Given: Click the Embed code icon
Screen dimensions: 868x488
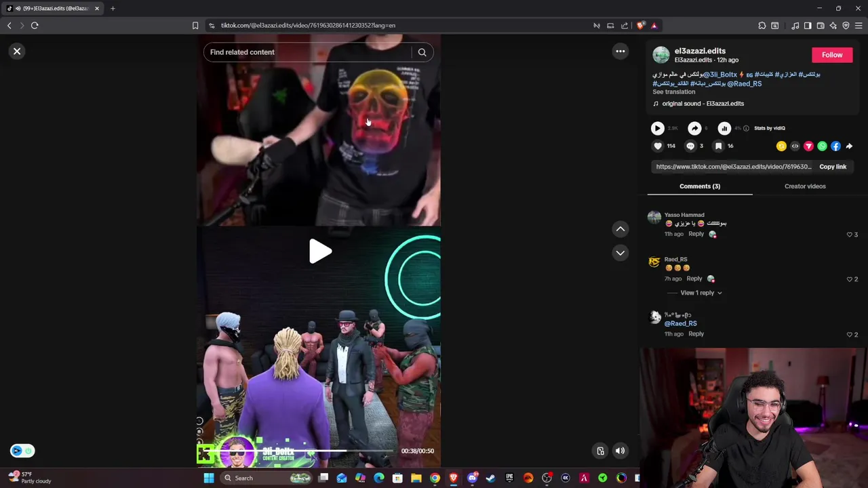Looking at the screenshot, I should pos(795,146).
